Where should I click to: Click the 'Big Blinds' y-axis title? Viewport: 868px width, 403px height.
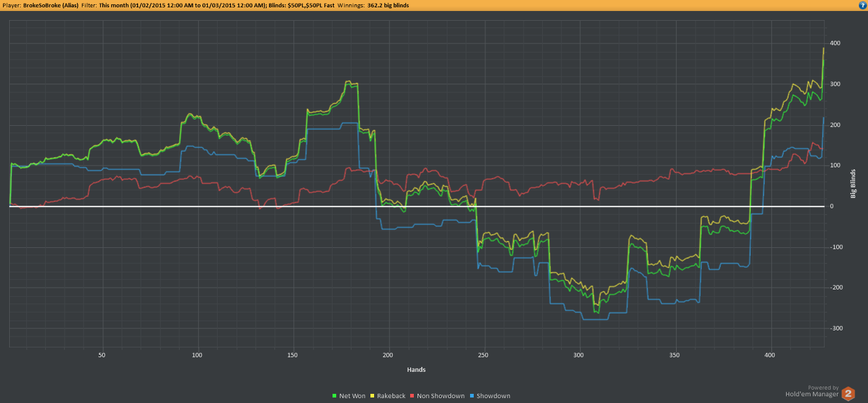coord(853,184)
